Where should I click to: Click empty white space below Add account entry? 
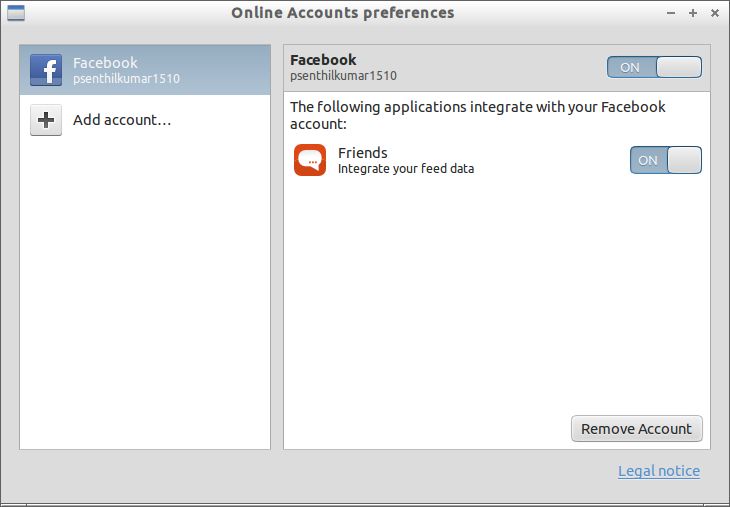tap(145, 293)
